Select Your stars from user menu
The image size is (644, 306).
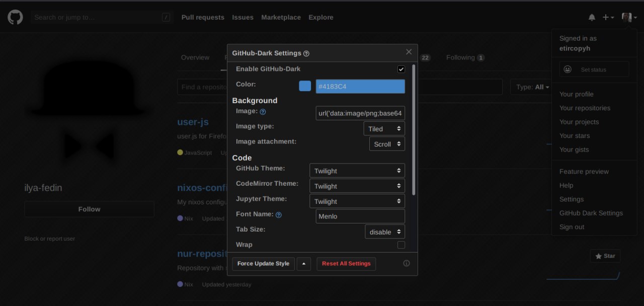[x=575, y=136]
